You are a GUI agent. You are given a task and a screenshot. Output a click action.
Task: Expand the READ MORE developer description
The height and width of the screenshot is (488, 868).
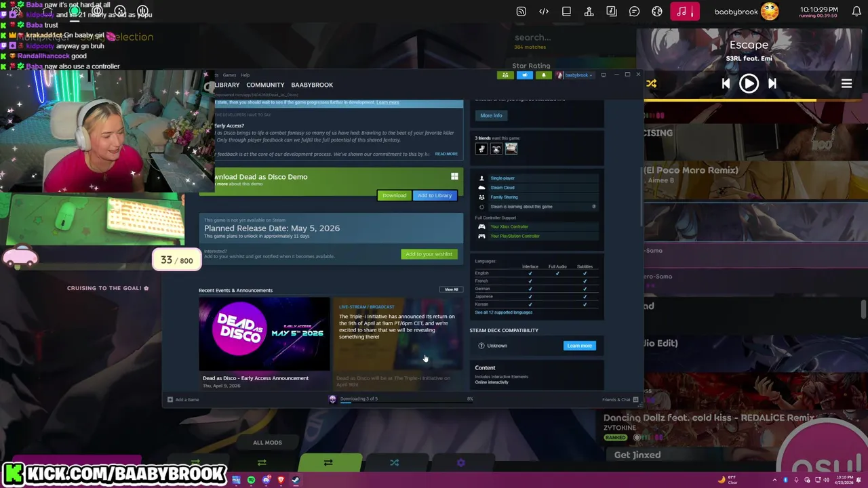(446, 154)
